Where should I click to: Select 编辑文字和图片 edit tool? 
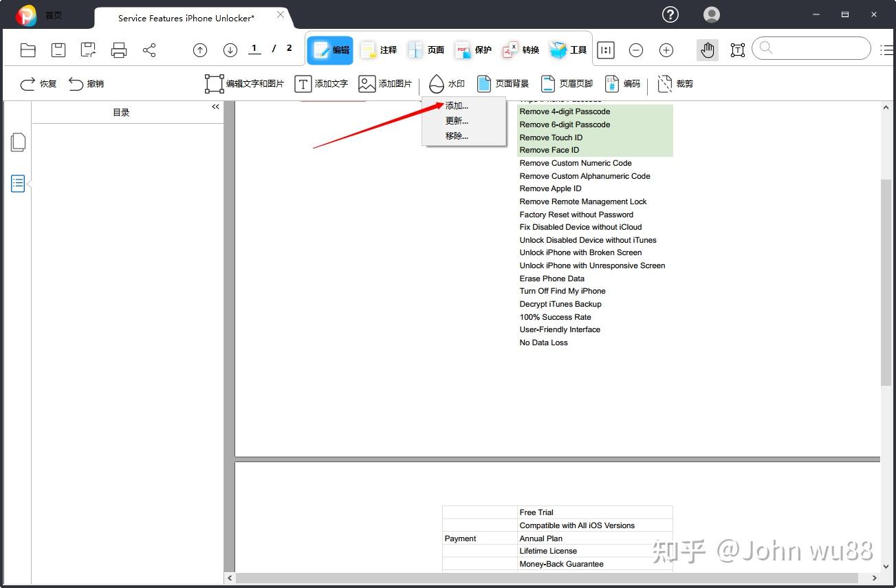point(244,83)
